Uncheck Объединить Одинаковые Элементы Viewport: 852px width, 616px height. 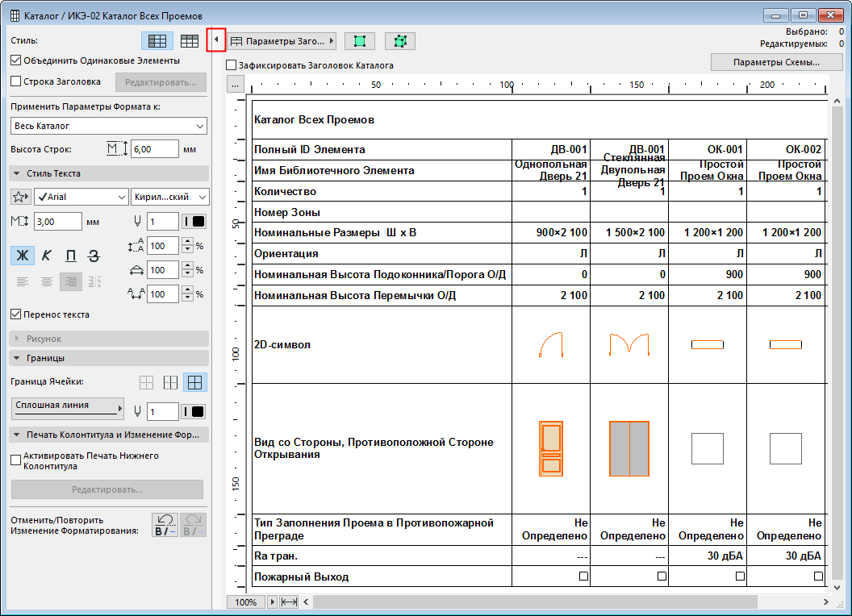[x=16, y=60]
